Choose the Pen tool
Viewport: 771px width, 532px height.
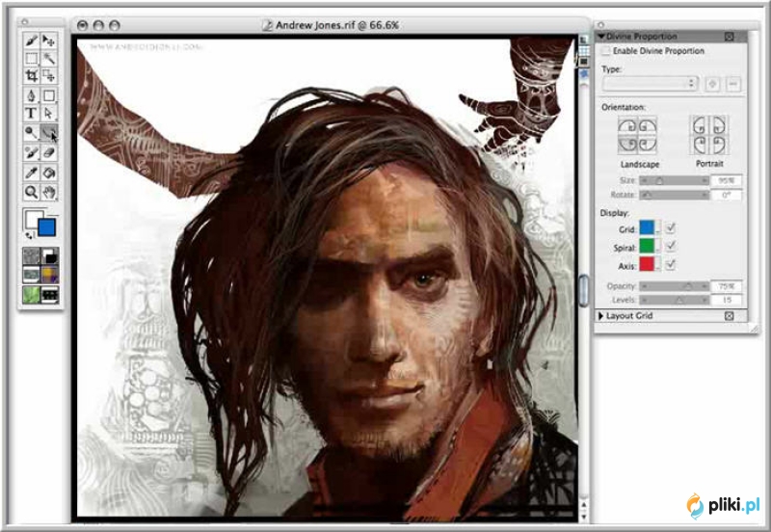32,95
